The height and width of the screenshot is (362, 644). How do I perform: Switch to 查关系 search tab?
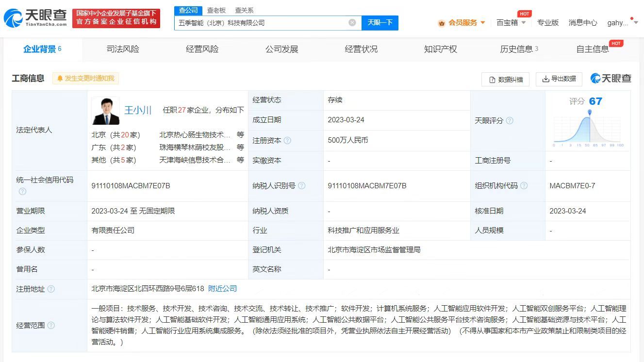point(244,10)
